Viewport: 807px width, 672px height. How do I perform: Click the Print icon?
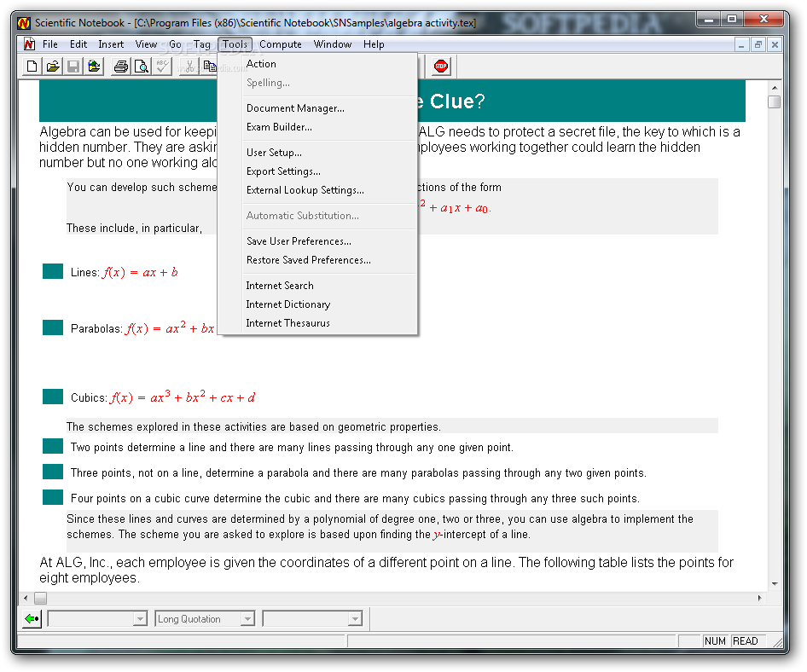(121, 67)
